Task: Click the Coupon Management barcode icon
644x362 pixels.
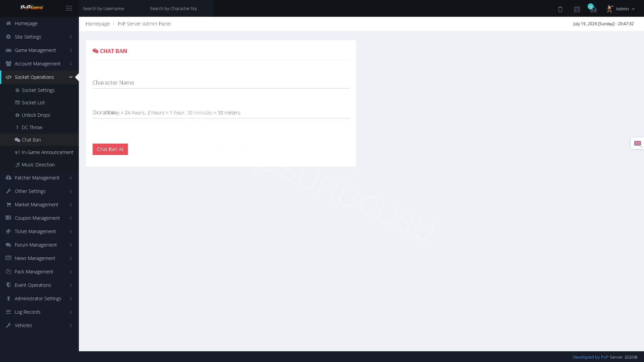Action: click(8, 218)
